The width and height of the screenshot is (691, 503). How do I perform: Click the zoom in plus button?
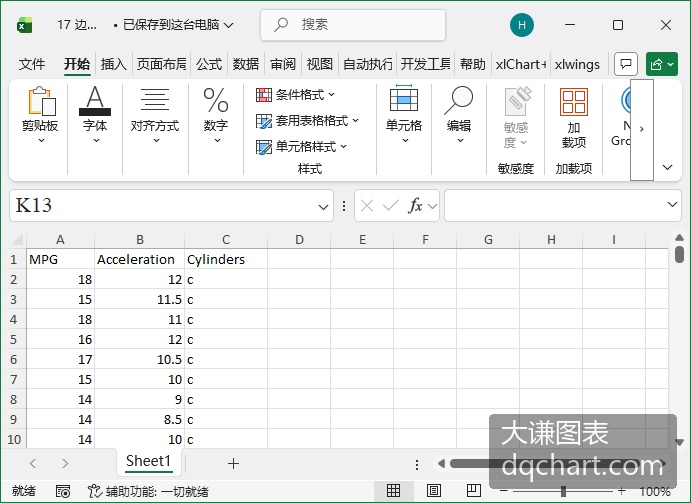click(622, 491)
